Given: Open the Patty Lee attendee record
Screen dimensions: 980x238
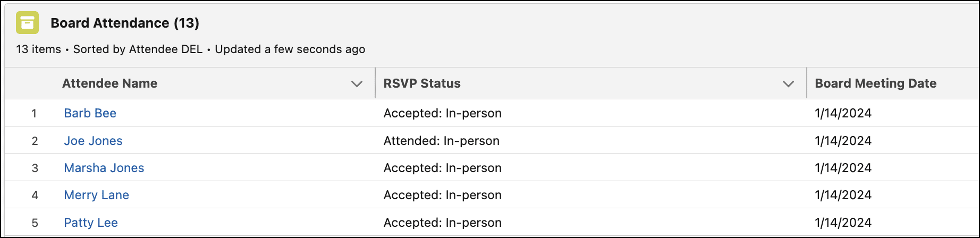Looking at the screenshot, I should click(x=91, y=223).
